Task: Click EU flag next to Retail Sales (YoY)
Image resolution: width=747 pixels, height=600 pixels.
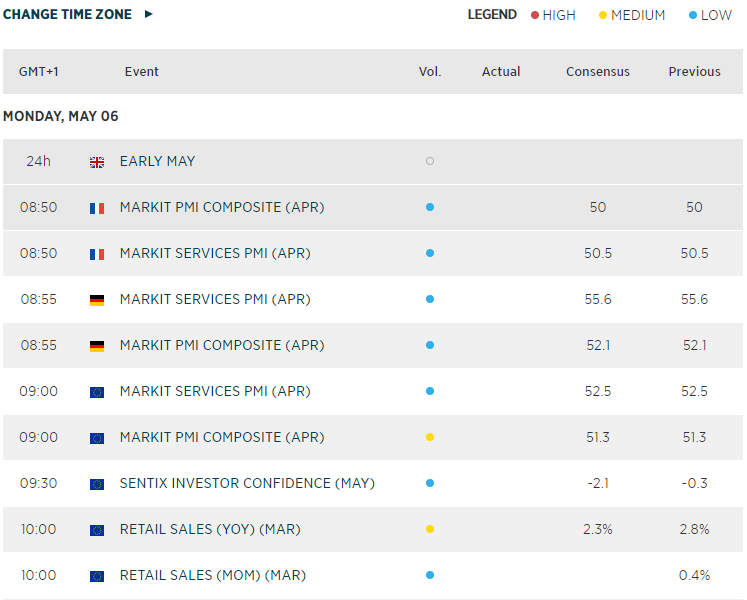Action: 97,530
